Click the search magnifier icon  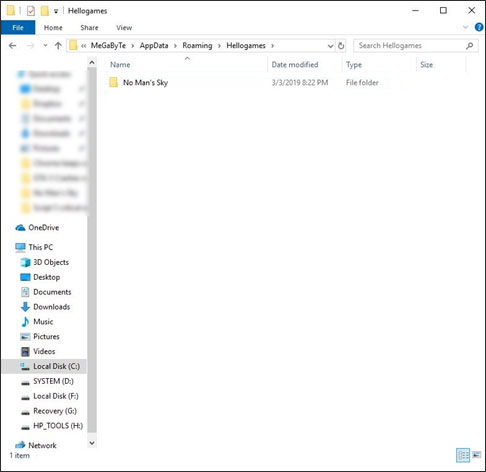(470, 46)
